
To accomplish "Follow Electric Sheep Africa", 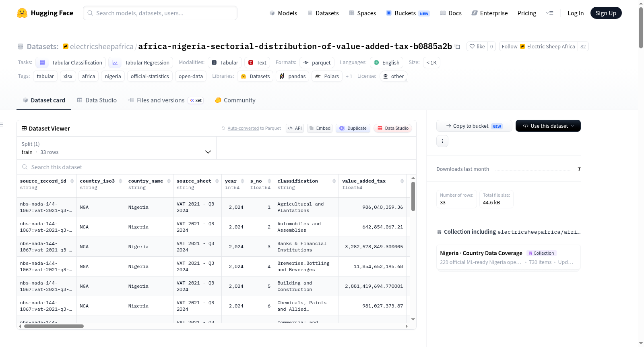I will [x=539, y=46].
